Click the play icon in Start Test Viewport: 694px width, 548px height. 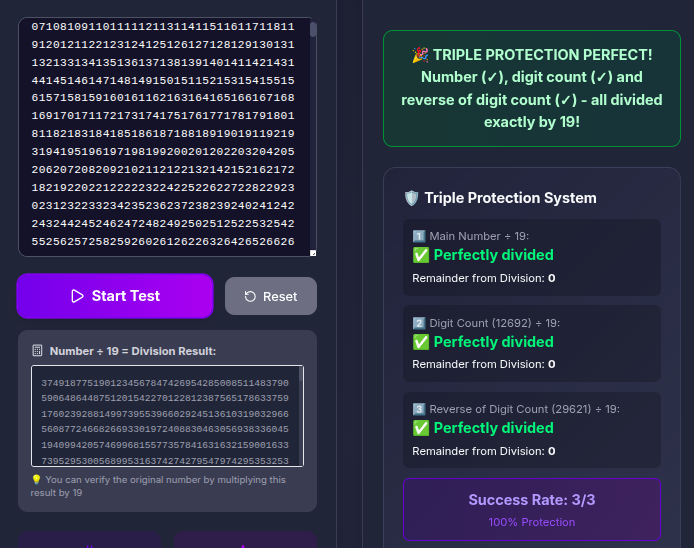click(77, 296)
